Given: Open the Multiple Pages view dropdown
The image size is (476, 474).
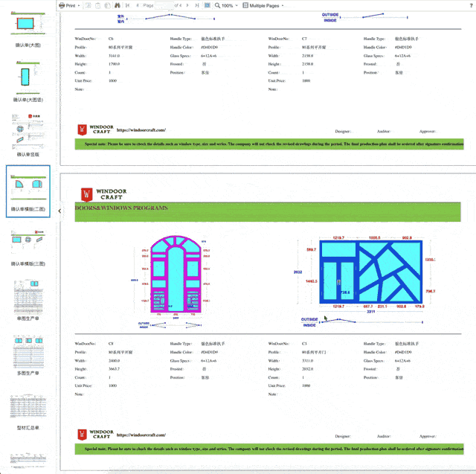Looking at the screenshot, I should (283, 5).
